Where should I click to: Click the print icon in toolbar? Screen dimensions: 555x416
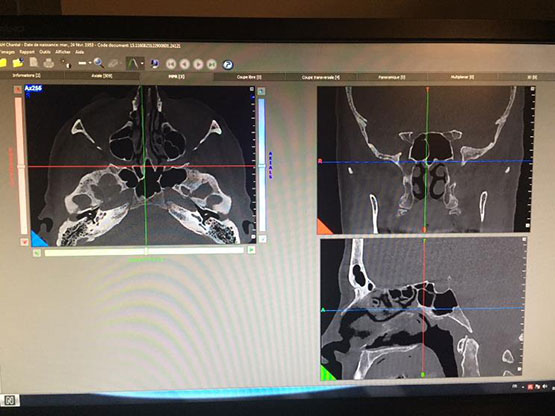click(x=48, y=63)
